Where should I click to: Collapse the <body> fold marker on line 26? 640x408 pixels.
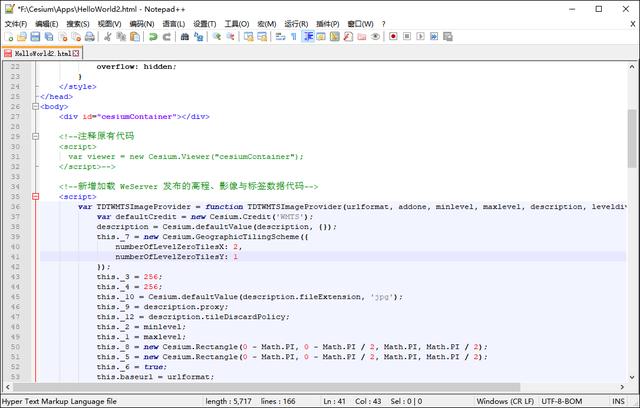coord(36,106)
